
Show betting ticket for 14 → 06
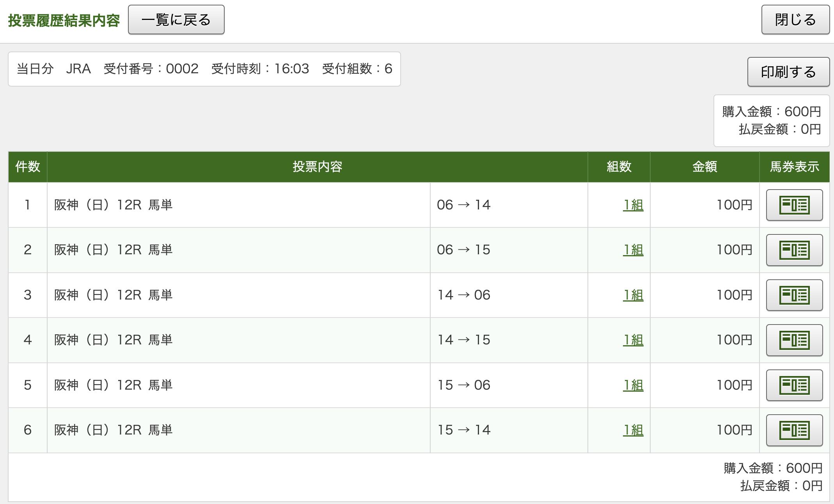pyautogui.click(x=794, y=295)
